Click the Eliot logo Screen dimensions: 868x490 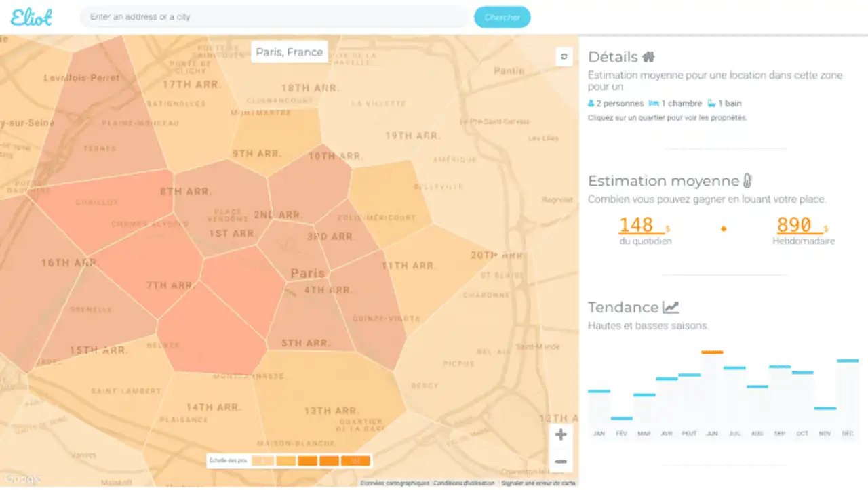coord(31,17)
